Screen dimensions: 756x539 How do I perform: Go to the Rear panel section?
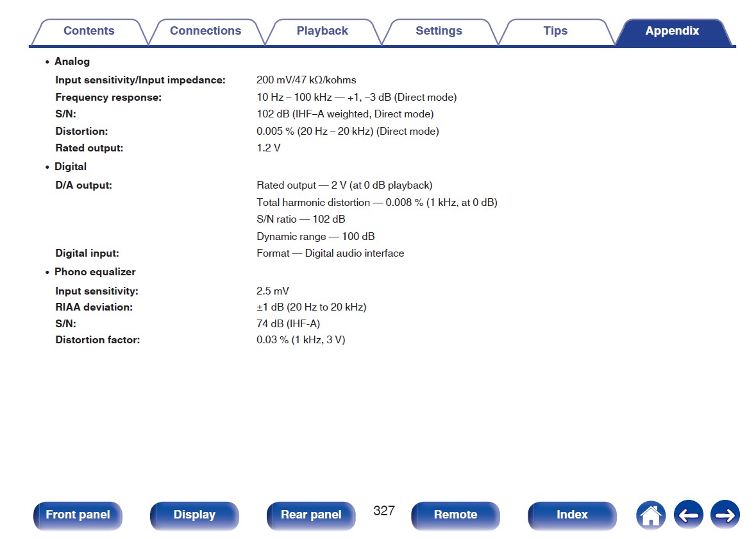click(311, 515)
